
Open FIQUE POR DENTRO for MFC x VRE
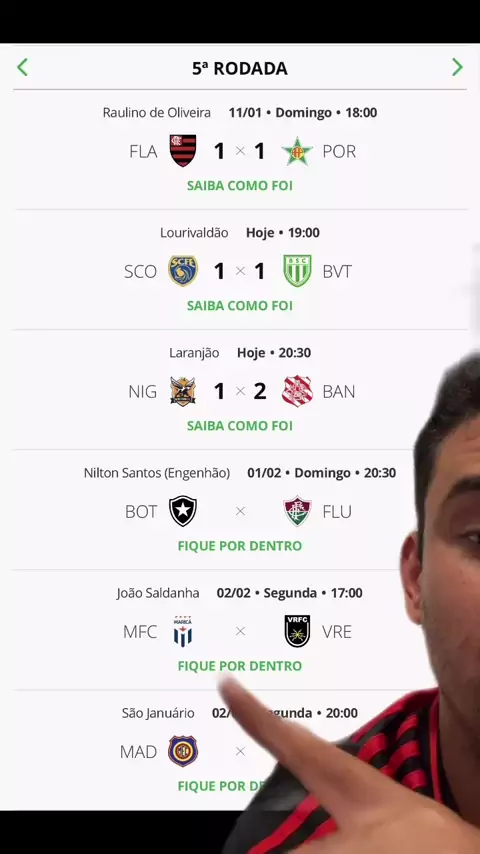(x=240, y=666)
